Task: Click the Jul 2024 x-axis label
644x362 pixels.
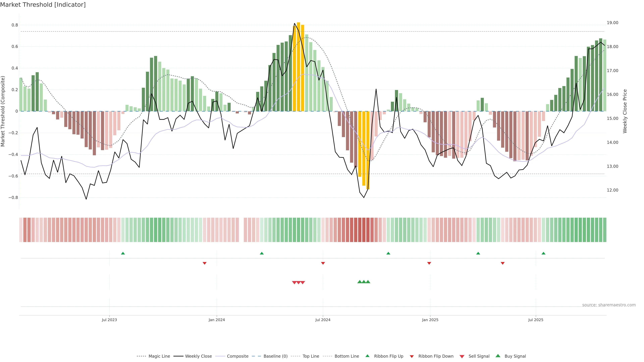Action: (323, 320)
